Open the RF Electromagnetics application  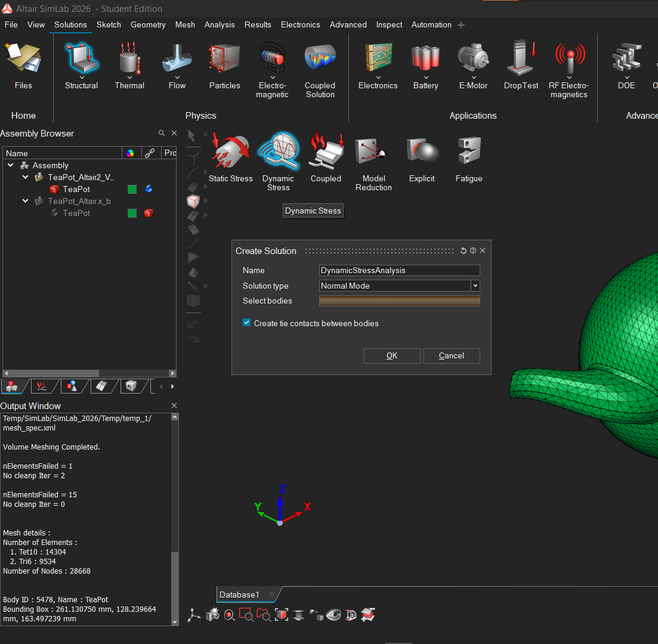coord(569,57)
